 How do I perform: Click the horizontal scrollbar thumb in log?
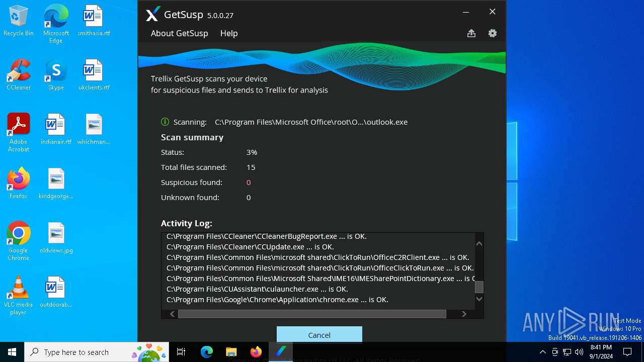312,314
